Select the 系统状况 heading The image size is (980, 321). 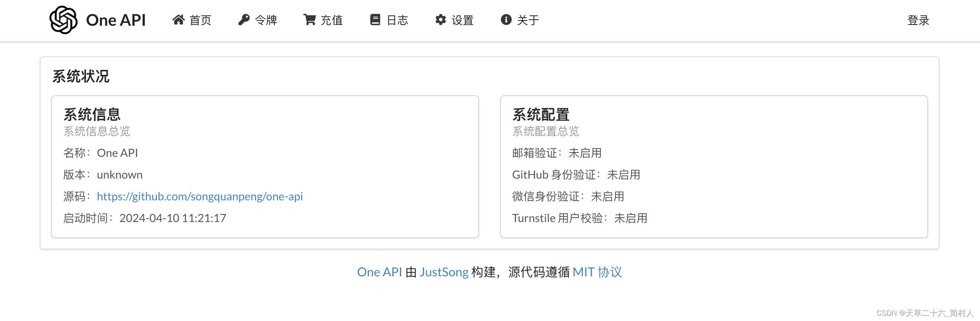point(81,76)
